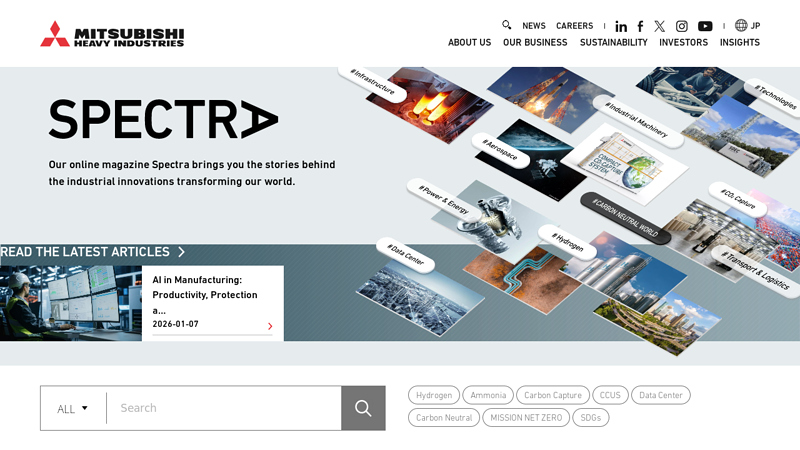Open the LinkedIn icon link

pos(621,26)
